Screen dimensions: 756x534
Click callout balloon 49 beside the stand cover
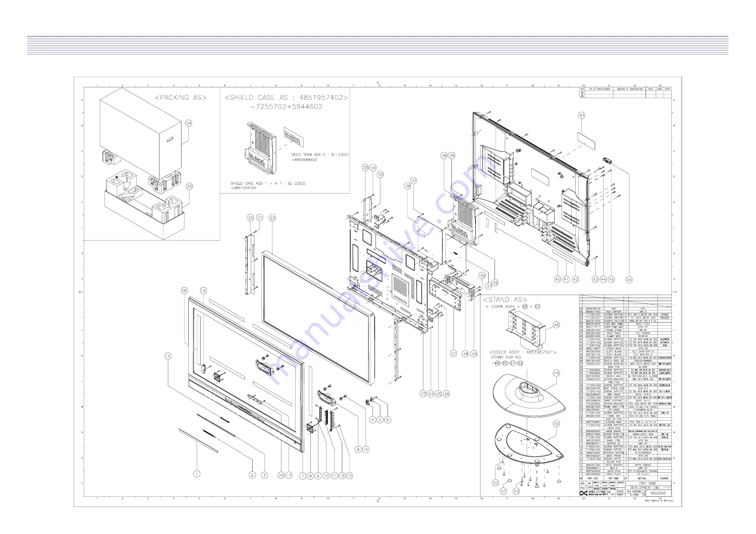556,373
